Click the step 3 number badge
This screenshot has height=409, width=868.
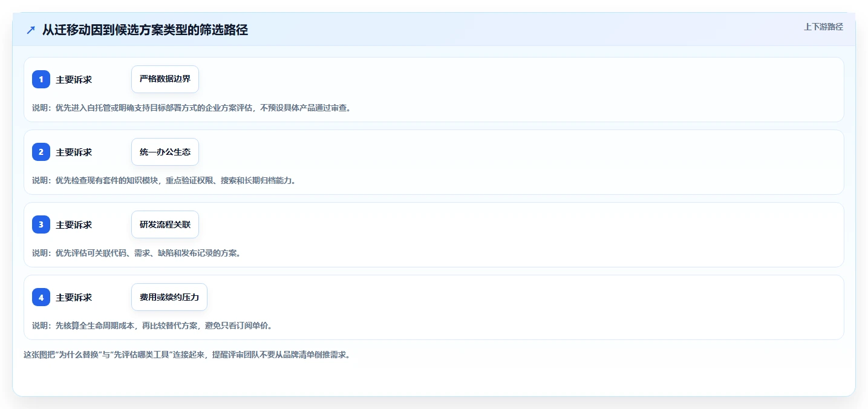[41, 224]
